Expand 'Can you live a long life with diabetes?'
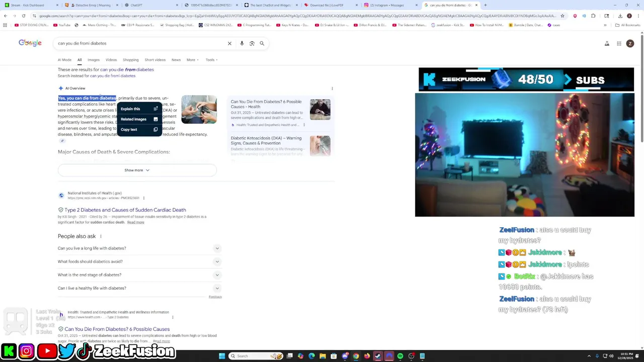Screen dimensions: 644x362 pos(139,248)
